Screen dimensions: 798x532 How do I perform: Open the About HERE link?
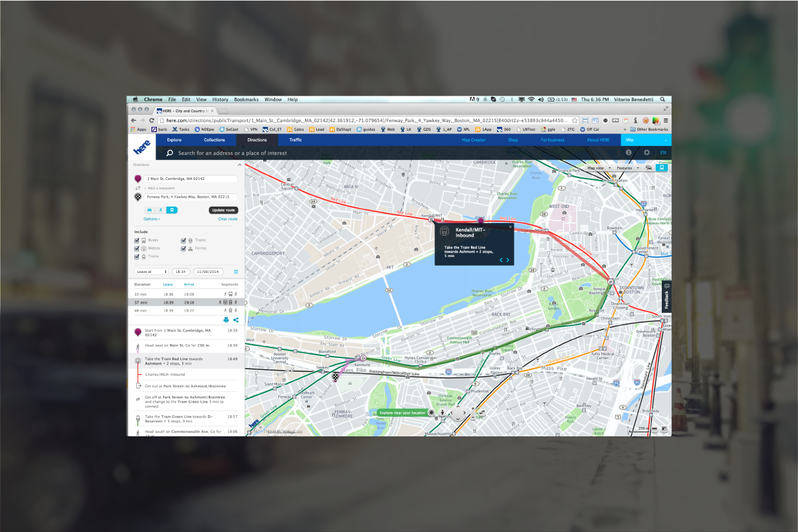pos(598,140)
